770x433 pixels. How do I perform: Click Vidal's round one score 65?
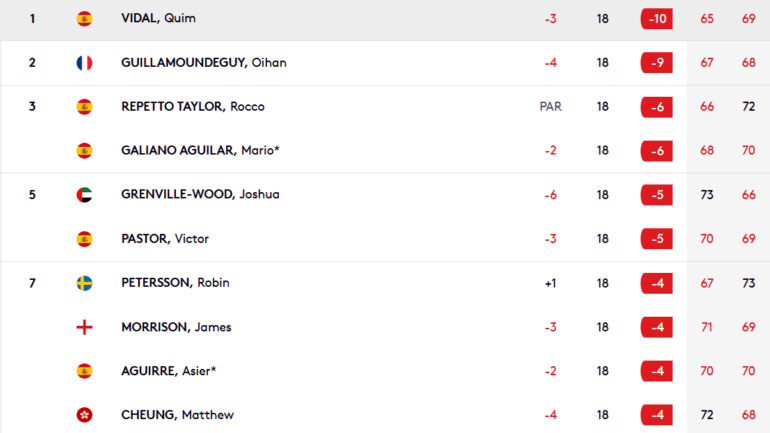(x=707, y=19)
